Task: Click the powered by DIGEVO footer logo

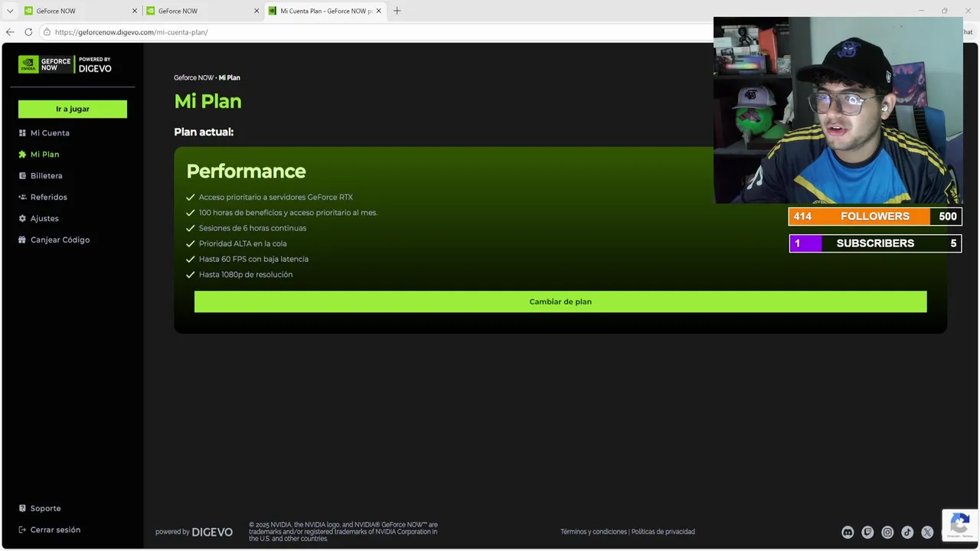Action: (194, 532)
